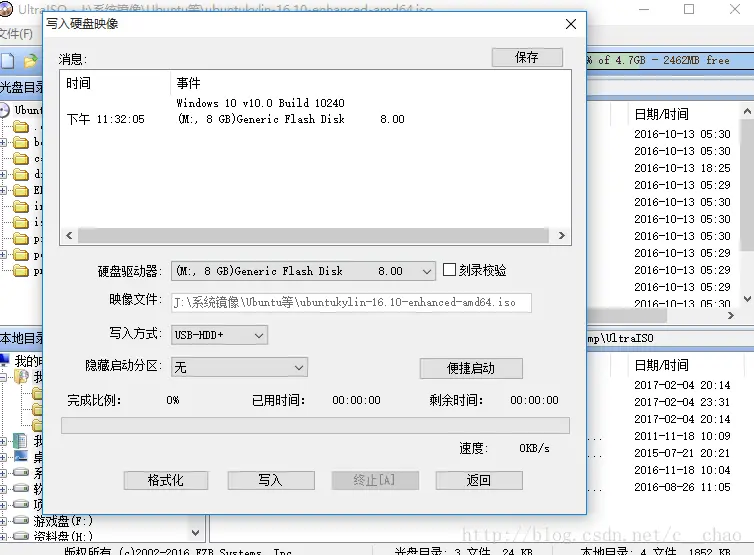This screenshot has height=555, width=754.
Task: Click the disc size bar showing 4.7GB free
Action: [x=670, y=61]
